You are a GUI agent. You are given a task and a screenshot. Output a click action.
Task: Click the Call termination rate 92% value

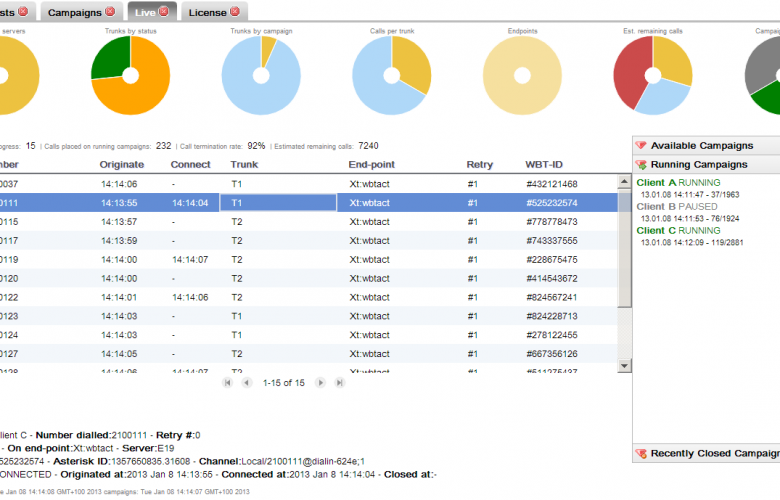pos(256,146)
